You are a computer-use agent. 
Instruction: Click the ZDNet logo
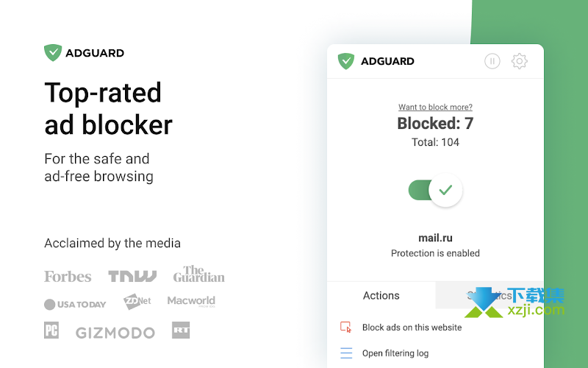[137, 302]
